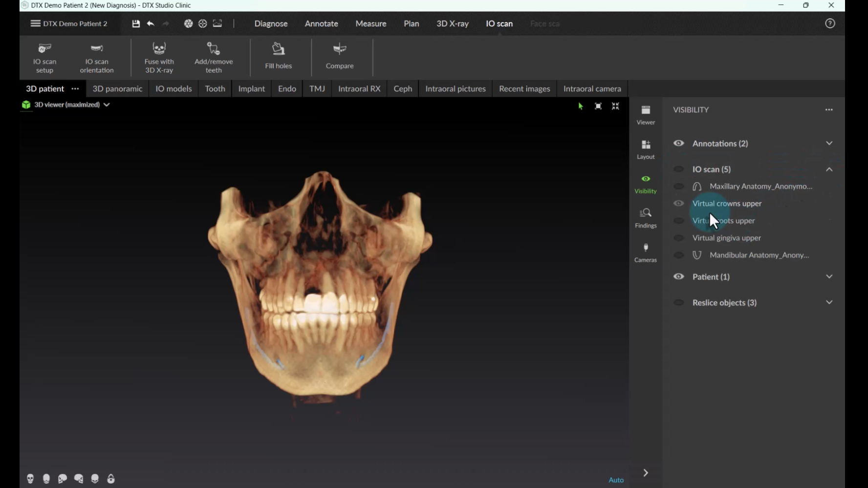868x488 pixels.
Task: Open the Measure menu
Action: click(x=370, y=23)
